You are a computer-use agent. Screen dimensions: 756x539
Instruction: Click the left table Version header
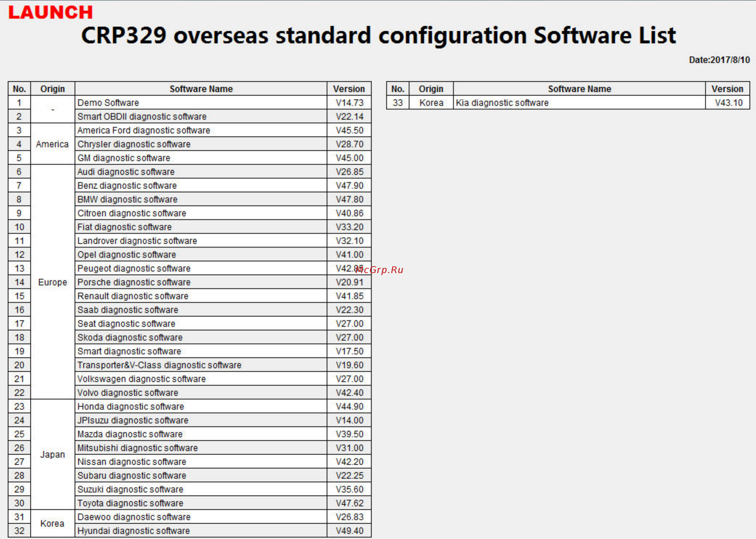[x=349, y=89]
